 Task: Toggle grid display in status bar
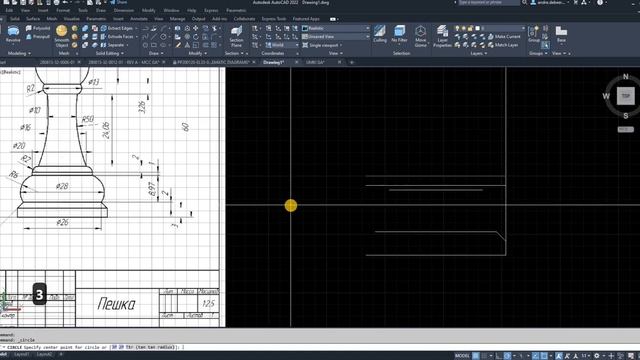click(476, 356)
